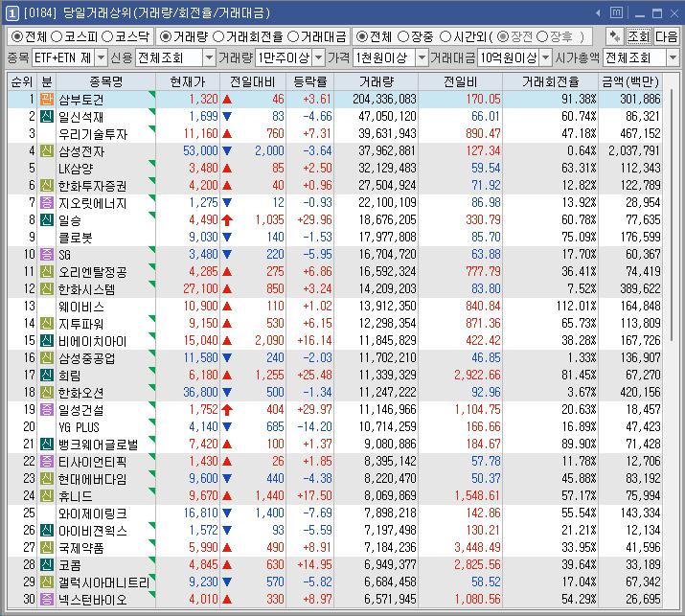685x616 pixels.
Task: Click the down triangle in 삼성전자 row
Action: tap(227, 151)
